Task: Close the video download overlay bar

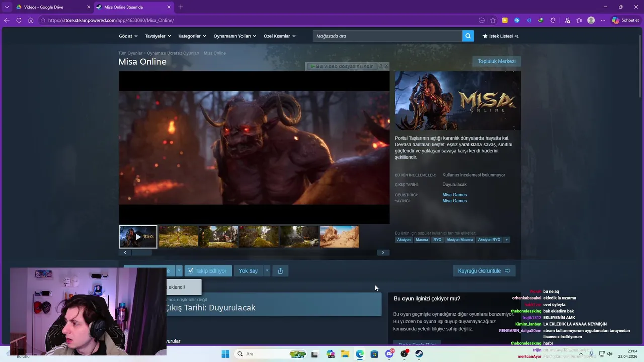Action: [x=386, y=66]
